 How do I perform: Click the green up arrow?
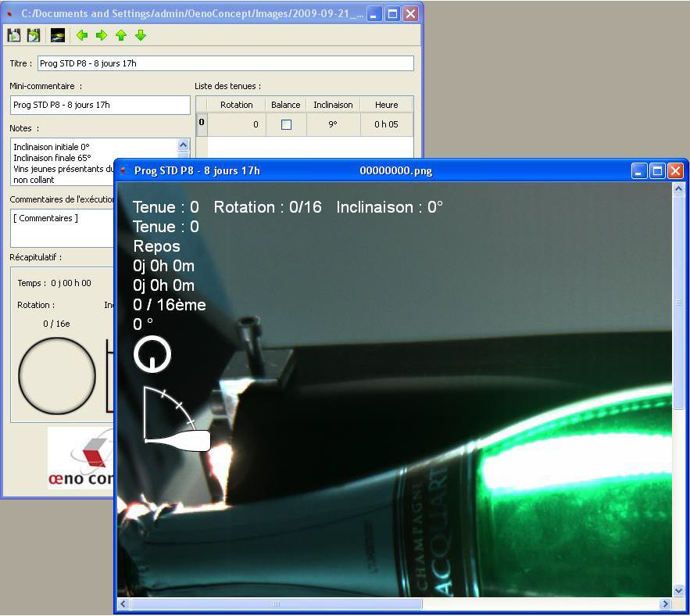pos(121,35)
